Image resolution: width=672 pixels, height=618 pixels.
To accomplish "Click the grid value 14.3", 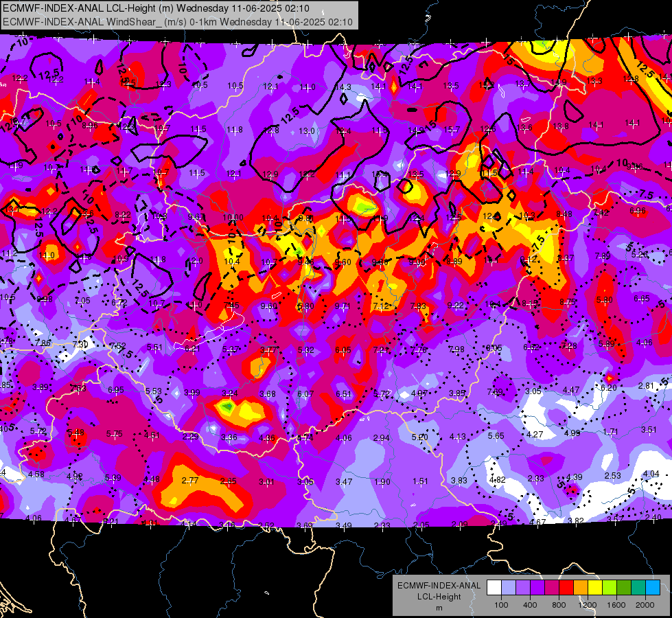I will (x=343, y=87).
